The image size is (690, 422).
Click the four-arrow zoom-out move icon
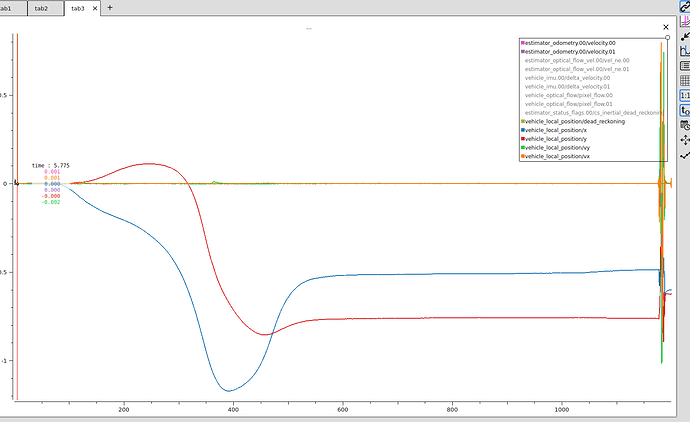[x=685, y=140]
